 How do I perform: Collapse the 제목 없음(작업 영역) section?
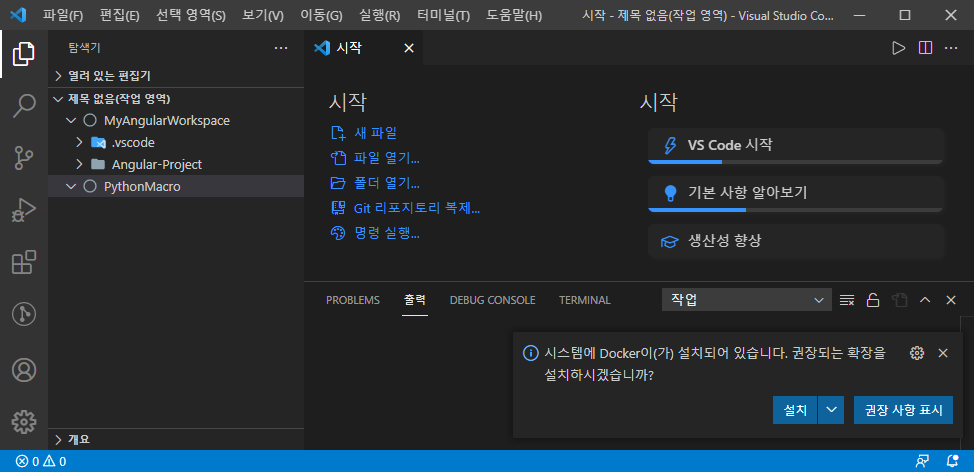[x=58, y=99]
